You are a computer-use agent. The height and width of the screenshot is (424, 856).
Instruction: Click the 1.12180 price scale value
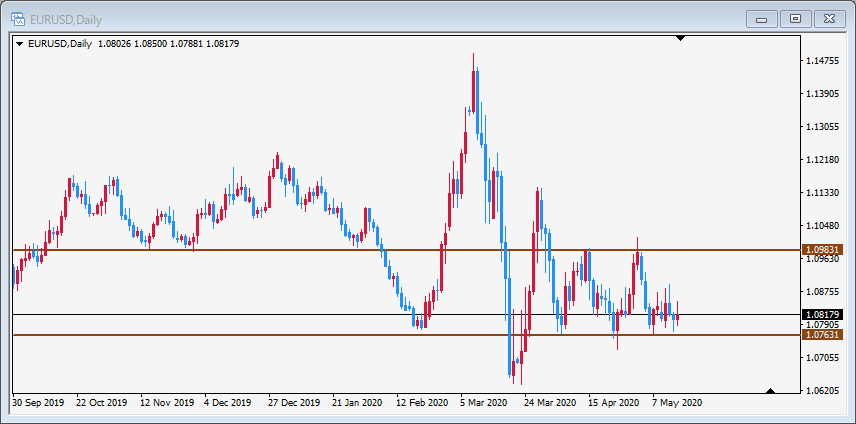click(x=822, y=160)
